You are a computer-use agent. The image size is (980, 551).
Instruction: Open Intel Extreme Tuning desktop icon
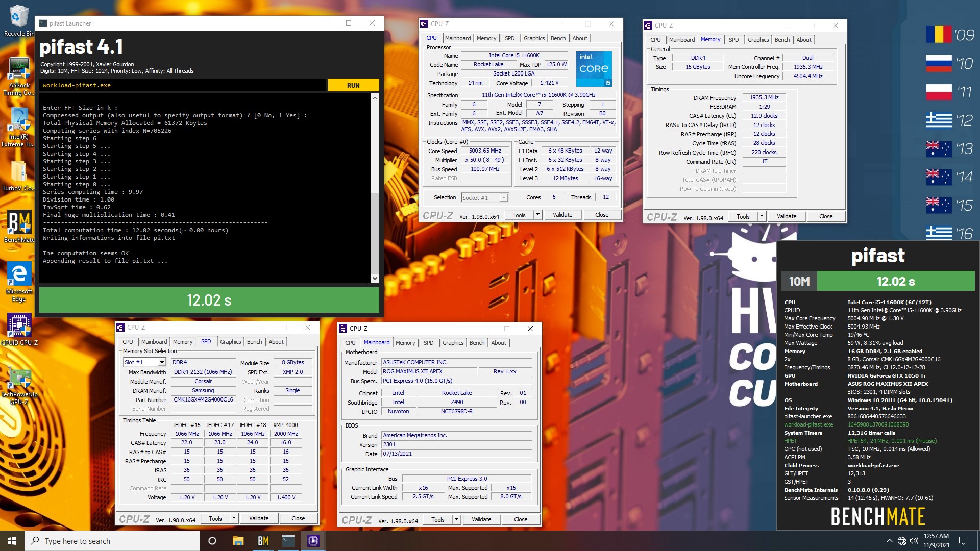click(19, 128)
